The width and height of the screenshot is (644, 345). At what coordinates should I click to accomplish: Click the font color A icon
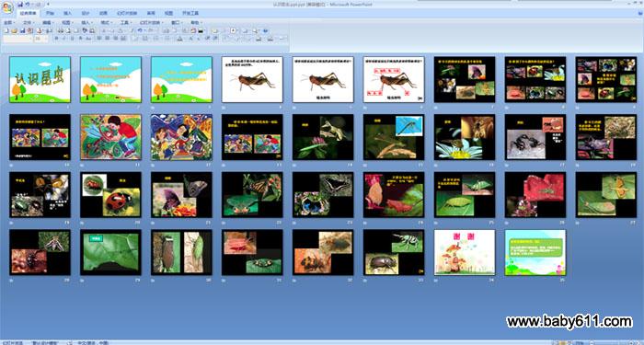point(179,39)
